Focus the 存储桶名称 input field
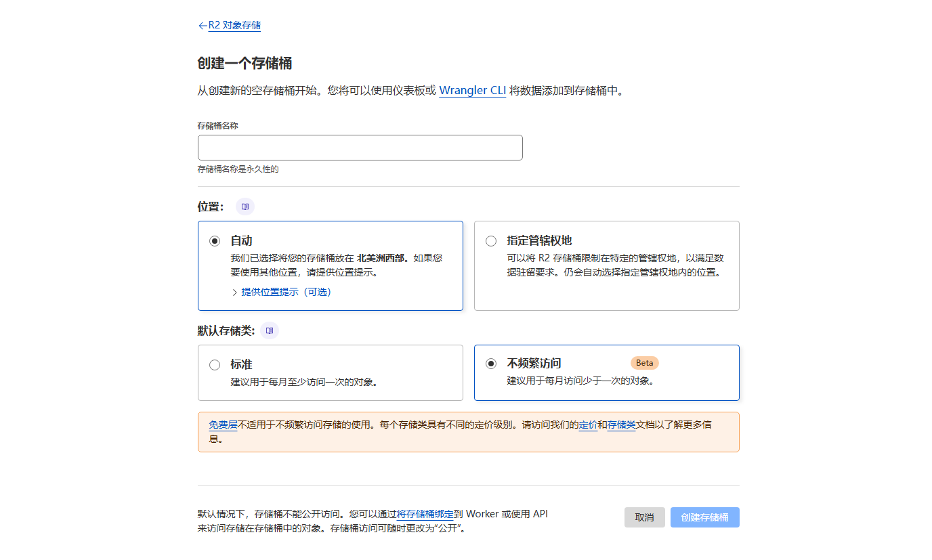Image resolution: width=932 pixels, height=560 pixels. [x=360, y=148]
